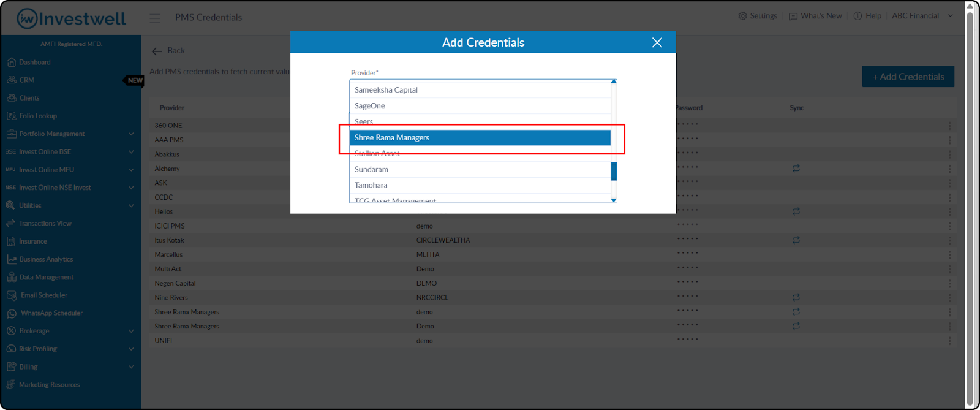Open three-dot menu for Multi Act row

950,269
